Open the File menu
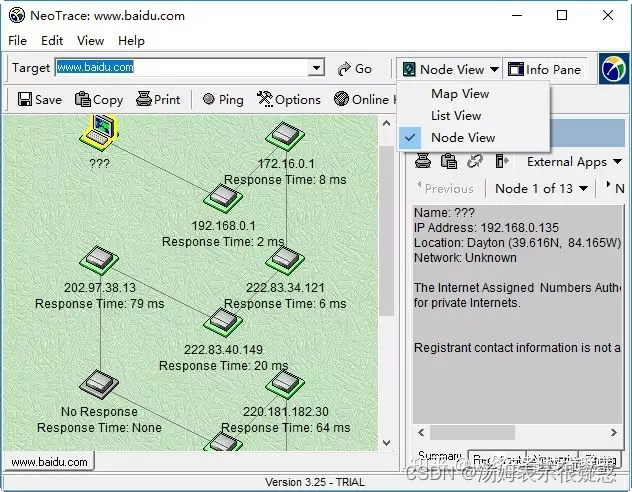Screen dimensions: 632x492 click(x=17, y=41)
